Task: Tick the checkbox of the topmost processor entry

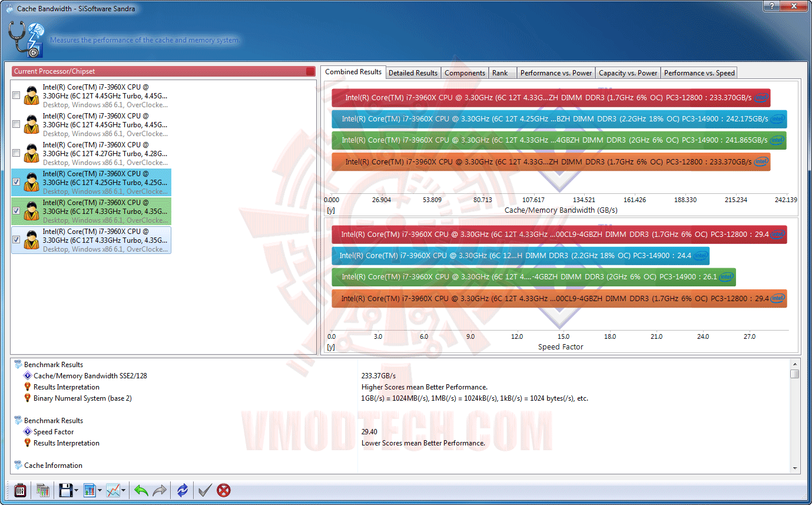Action: pyautogui.click(x=16, y=95)
